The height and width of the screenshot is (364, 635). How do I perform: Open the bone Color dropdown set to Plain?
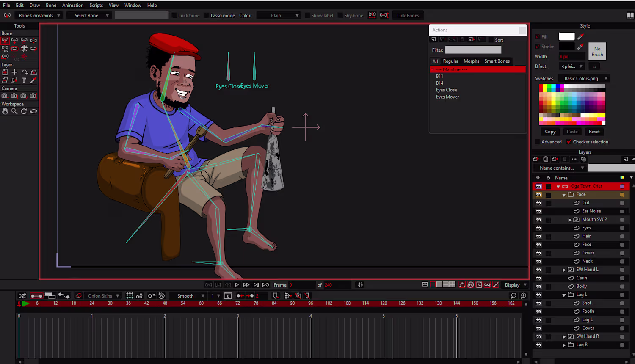click(x=279, y=16)
